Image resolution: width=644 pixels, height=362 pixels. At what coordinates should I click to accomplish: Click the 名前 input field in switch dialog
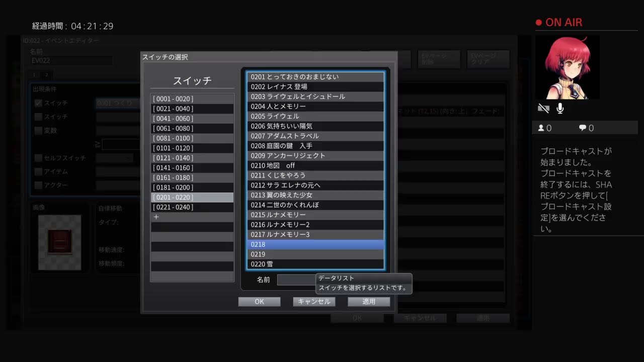coord(297,280)
